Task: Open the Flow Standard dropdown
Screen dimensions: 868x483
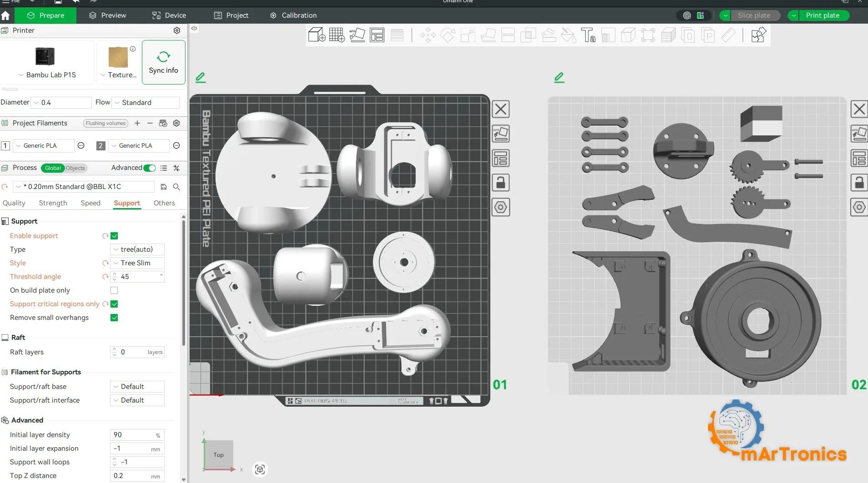Action: (x=146, y=103)
